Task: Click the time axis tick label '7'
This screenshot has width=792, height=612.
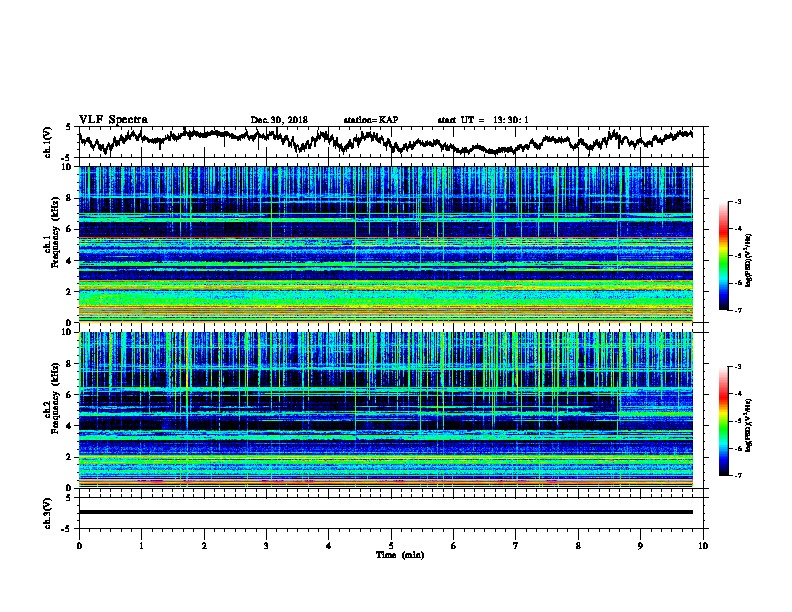Action: pyautogui.click(x=516, y=546)
